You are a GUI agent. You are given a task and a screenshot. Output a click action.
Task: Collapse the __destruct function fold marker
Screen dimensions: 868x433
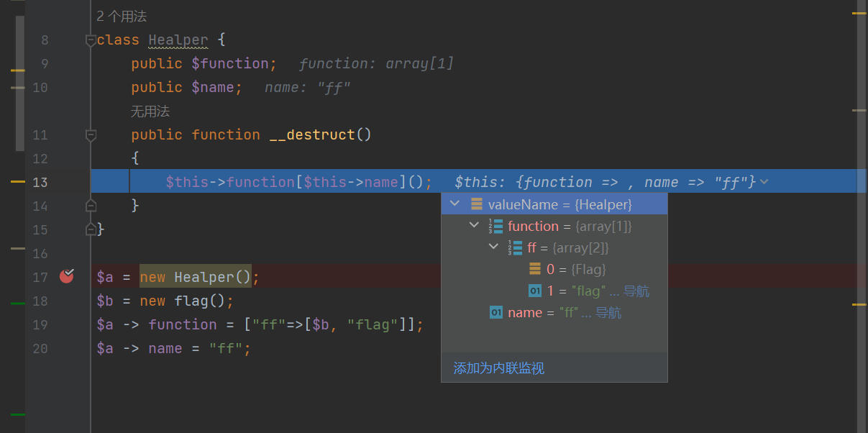coord(91,135)
